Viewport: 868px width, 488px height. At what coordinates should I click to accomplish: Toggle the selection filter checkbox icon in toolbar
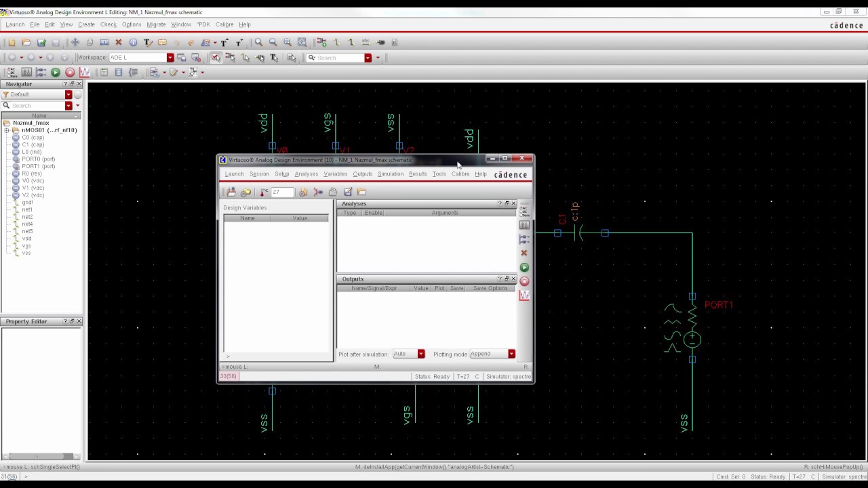click(x=216, y=58)
